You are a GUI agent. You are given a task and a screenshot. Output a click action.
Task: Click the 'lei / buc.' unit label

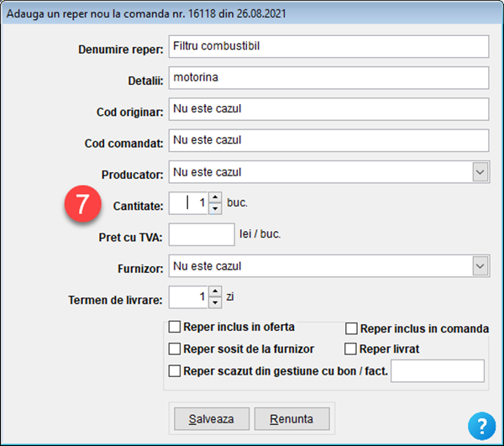[260, 234]
